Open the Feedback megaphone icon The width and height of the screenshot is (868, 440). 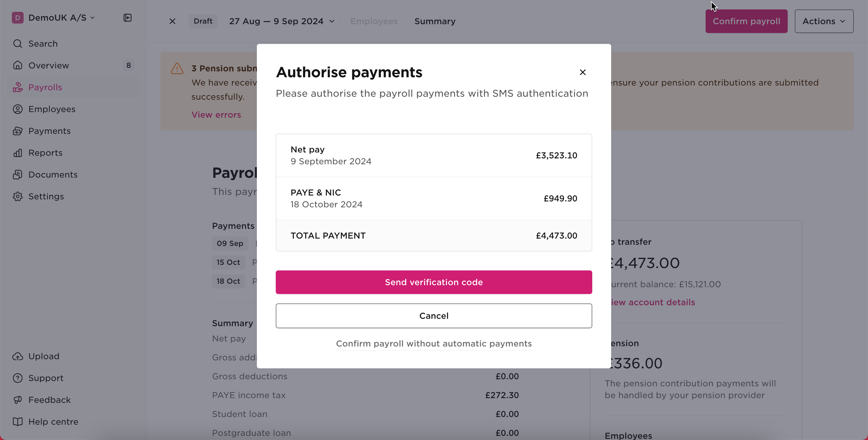(17, 400)
